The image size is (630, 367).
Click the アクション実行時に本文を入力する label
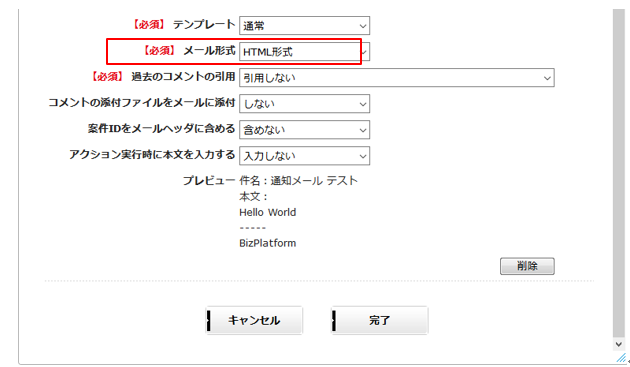pyautogui.click(x=152, y=154)
